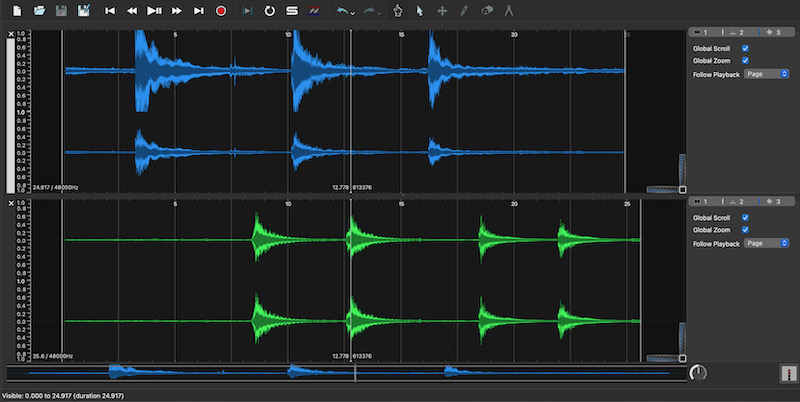Select the navigate hand tool
This screenshot has height=402, width=800.
[397, 10]
